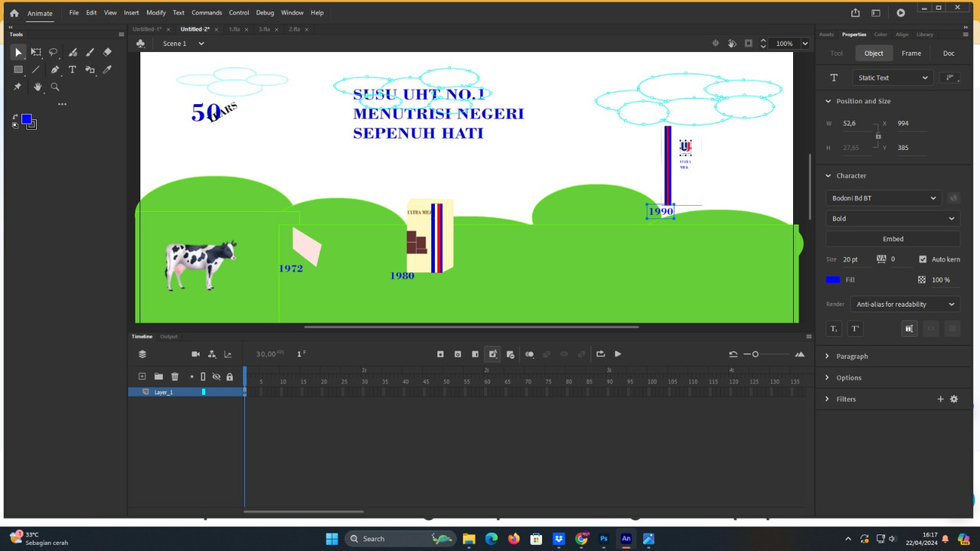
Task: Pick the Eraser tool
Action: (107, 53)
